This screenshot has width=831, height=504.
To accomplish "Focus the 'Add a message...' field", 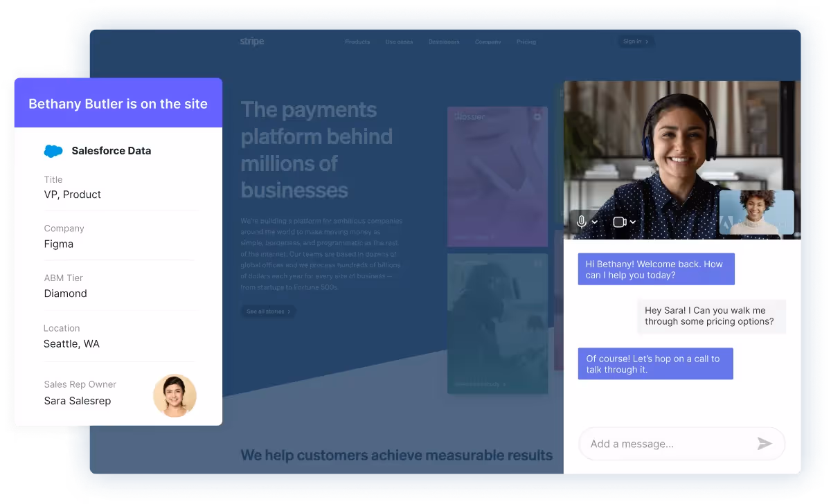I will pyautogui.click(x=682, y=444).
